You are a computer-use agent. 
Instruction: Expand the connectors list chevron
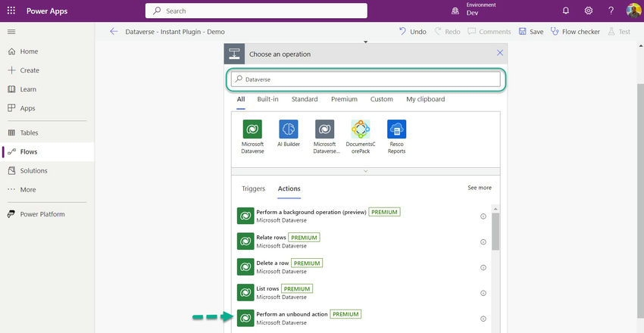tap(366, 171)
